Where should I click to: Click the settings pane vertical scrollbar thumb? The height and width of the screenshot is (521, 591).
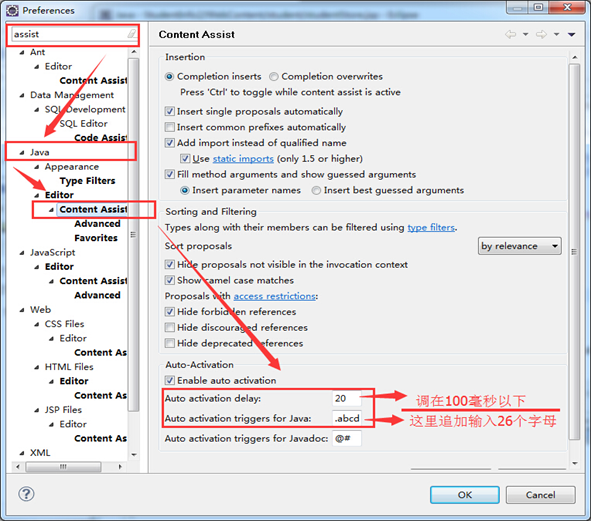(574, 251)
